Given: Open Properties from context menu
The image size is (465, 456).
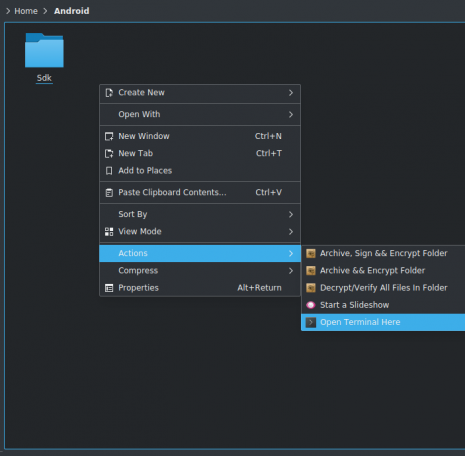Looking at the screenshot, I should pyautogui.click(x=200, y=288).
